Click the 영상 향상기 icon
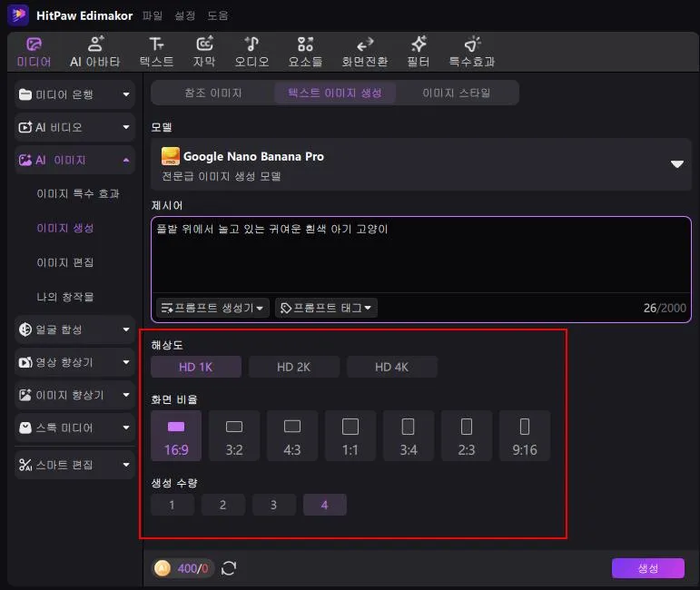 [25, 362]
